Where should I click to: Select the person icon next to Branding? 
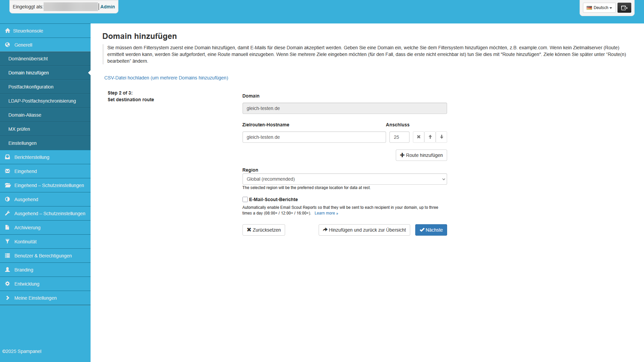[7, 269]
